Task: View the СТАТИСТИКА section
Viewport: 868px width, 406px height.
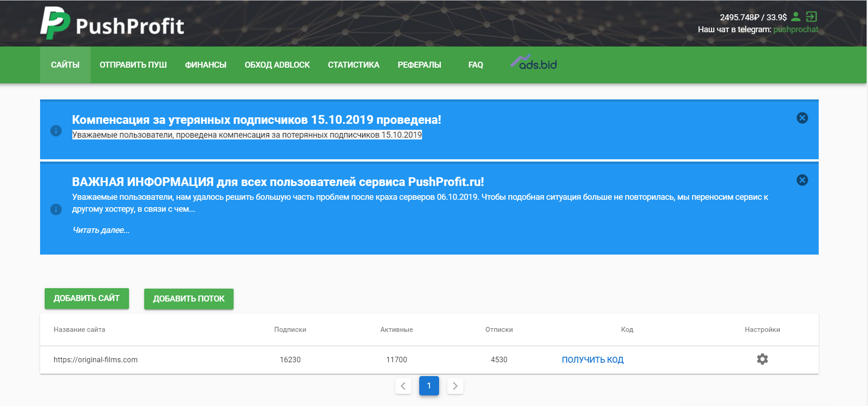Action: 354,65
